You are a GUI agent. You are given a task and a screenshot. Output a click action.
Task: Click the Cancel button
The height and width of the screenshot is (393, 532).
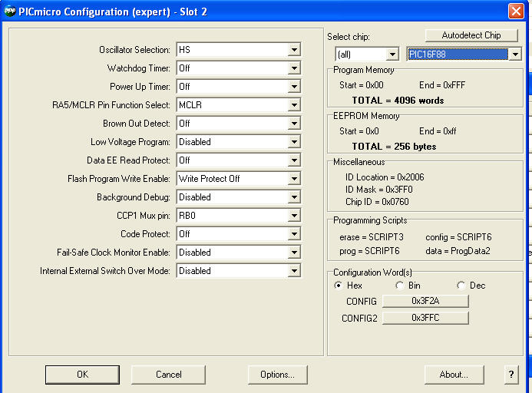(169, 375)
